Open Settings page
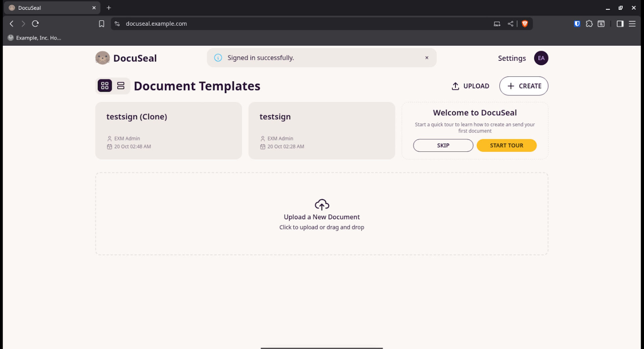 tap(512, 58)
